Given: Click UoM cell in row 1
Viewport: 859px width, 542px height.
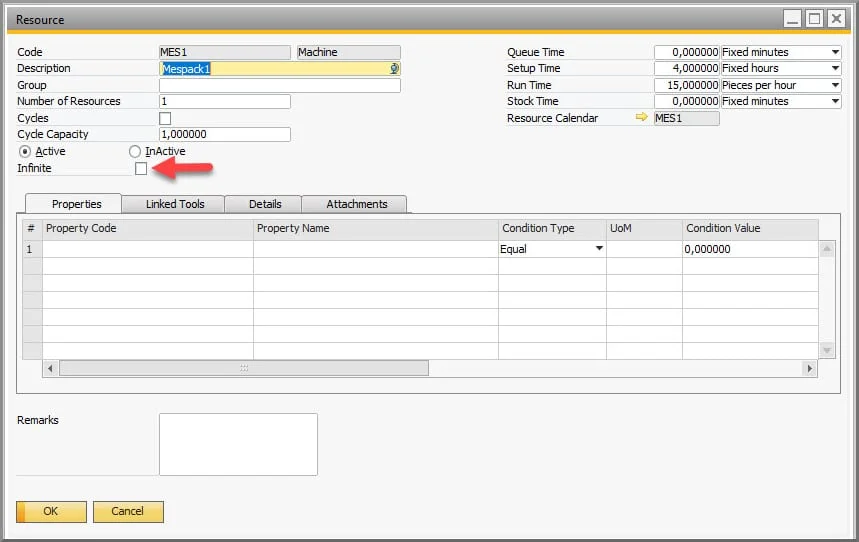Looking at the screenshot, I should pyautogui.click(x=644, y=249).
